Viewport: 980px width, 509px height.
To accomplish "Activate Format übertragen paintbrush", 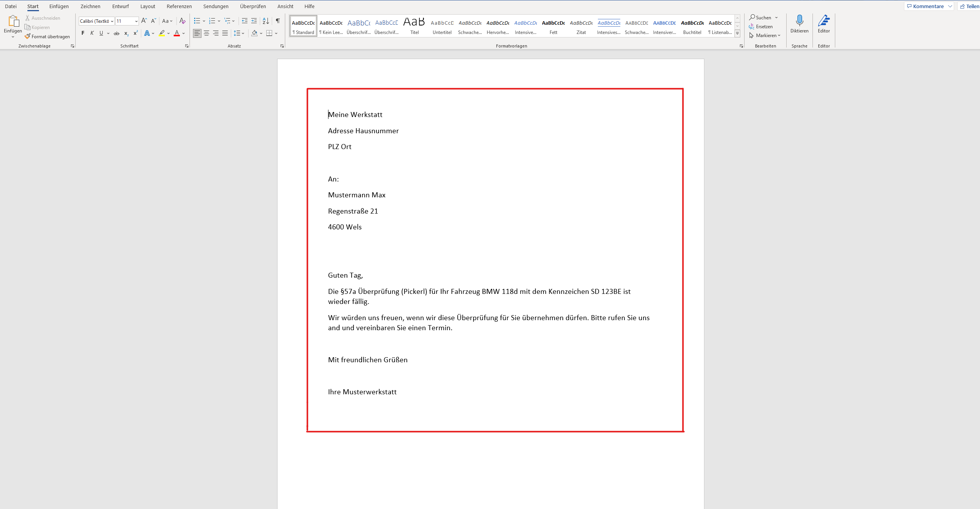I will point(47,37).
